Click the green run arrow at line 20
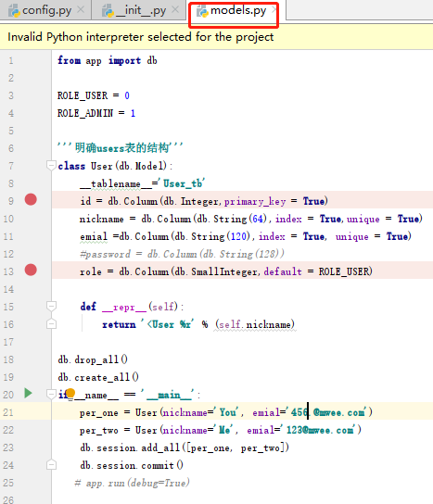This screenshot has height=504, width=433. [x=28, y=393]
